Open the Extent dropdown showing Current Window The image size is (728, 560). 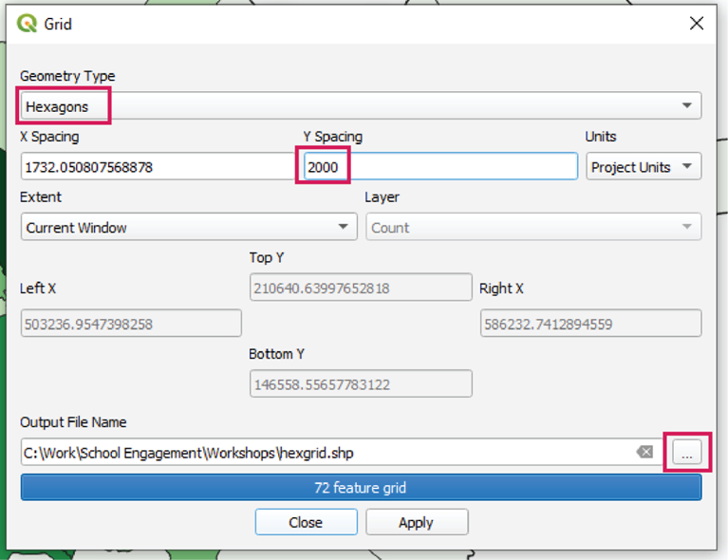pyautogui.click(x=188, y=228)
